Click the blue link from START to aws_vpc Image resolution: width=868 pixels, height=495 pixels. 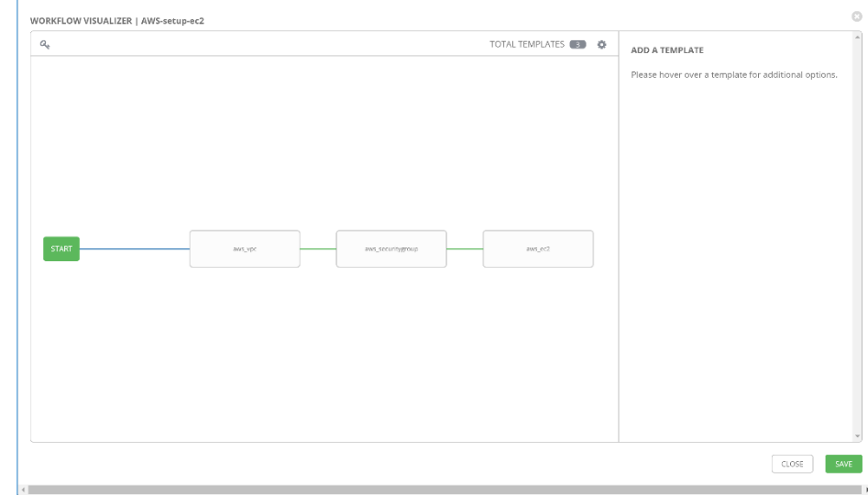point(134,248)
